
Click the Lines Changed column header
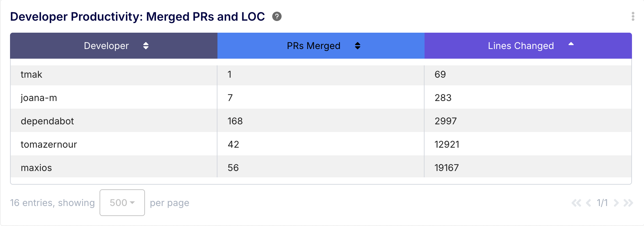(520, 46)
